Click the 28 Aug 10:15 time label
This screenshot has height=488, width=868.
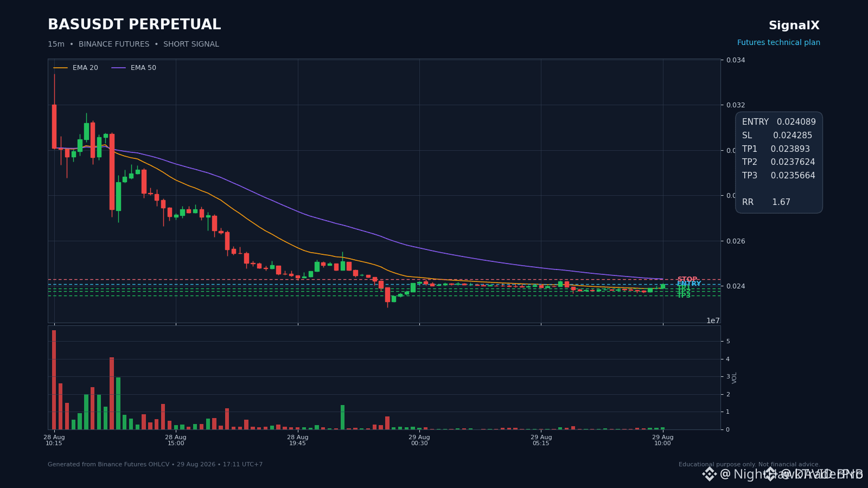pos(54,440)
